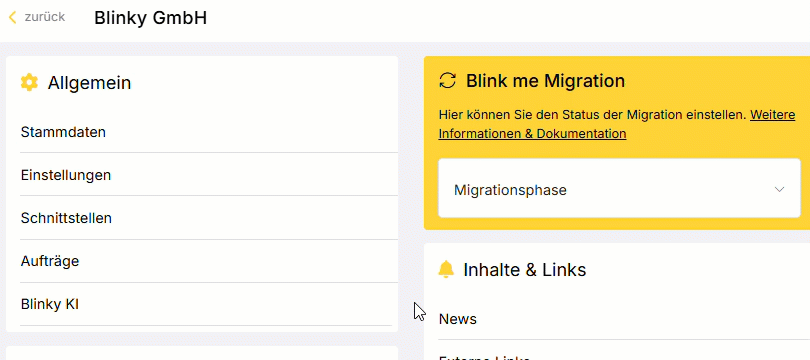The width and height of the screenshot is (810, 360).
Task: Click the Inhalte & Links heading
Action: coord(525,270)
